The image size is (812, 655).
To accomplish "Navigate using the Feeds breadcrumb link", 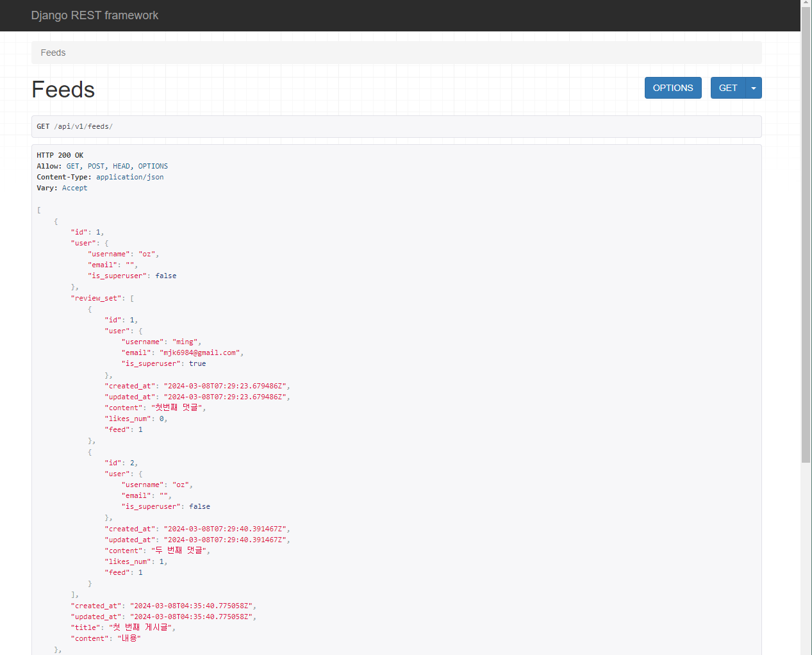I will pos(53,52).
